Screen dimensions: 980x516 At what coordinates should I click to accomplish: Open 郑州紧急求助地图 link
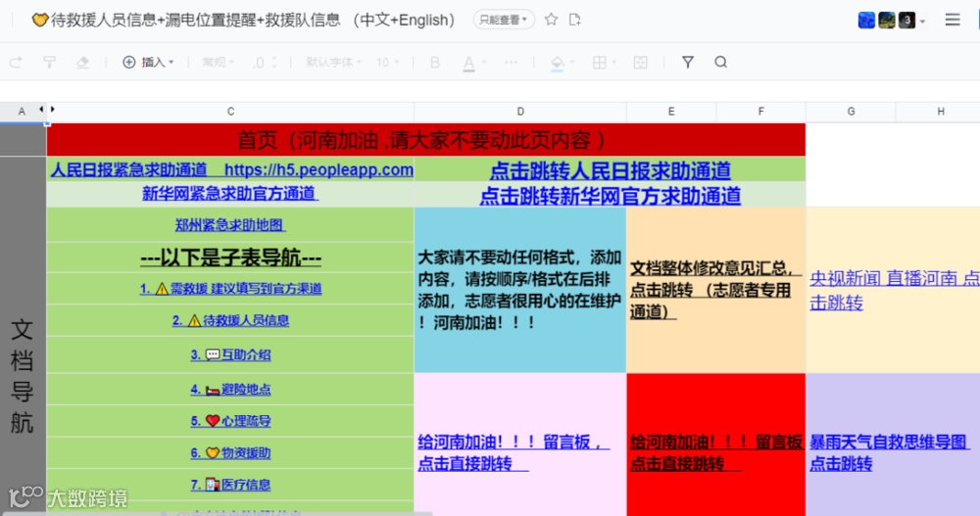(x=230, y=225)
